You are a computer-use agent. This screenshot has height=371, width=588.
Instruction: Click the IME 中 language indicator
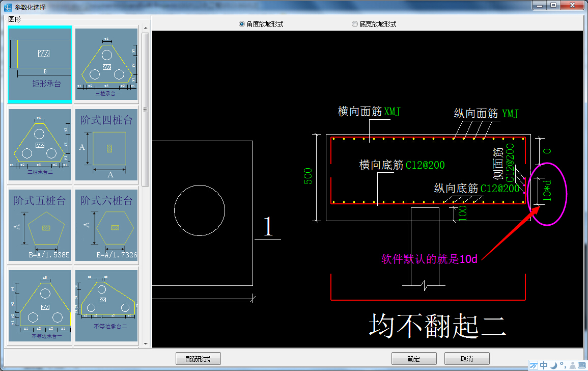point(544,365)
